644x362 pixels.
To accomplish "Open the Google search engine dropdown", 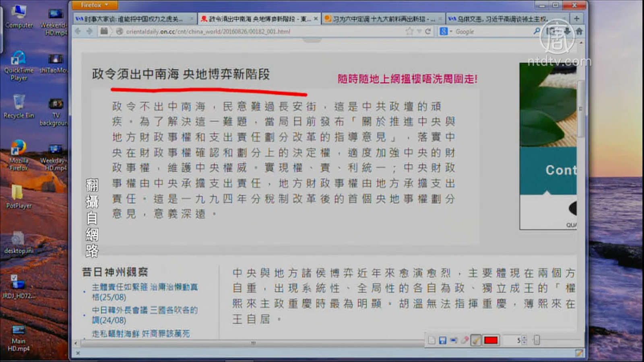I will click(446, 31).
